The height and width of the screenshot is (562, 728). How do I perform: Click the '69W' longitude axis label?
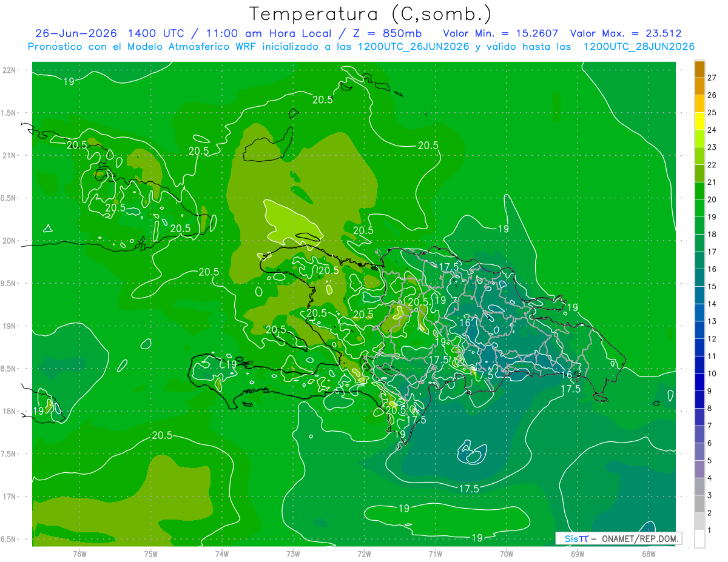(x=578, y=554)
